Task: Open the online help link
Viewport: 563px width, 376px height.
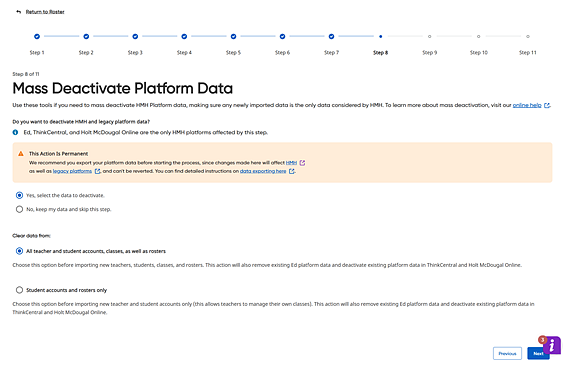Action: [527, 105]
